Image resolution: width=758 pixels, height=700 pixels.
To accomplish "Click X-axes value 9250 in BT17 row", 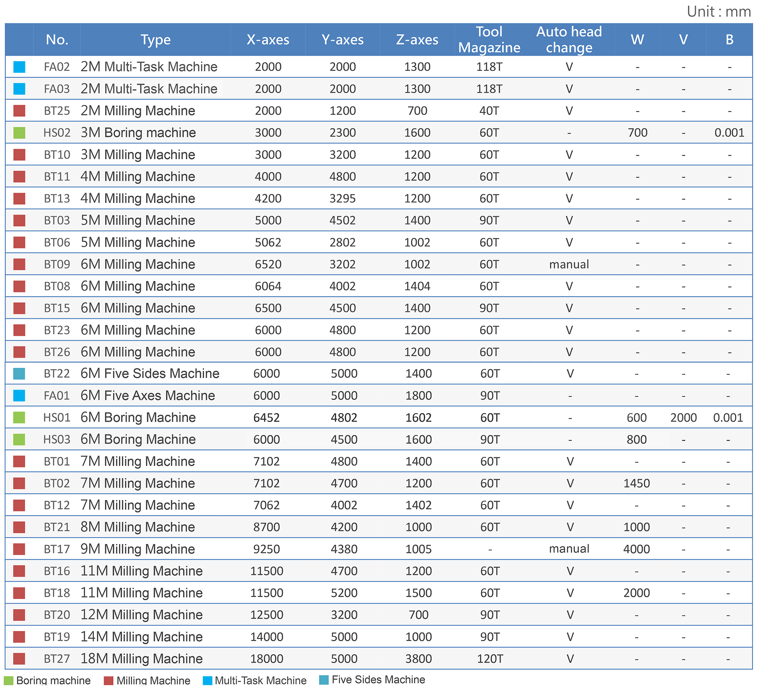I will coord(267,549).
